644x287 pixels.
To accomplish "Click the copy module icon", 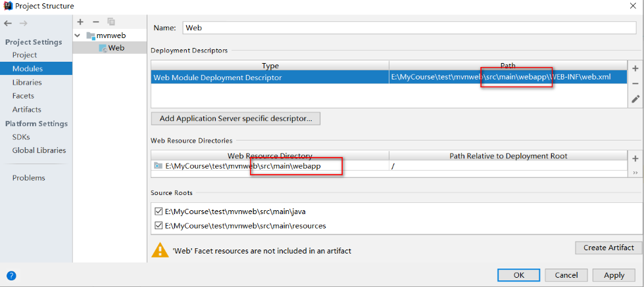I will tap(111, 22).
